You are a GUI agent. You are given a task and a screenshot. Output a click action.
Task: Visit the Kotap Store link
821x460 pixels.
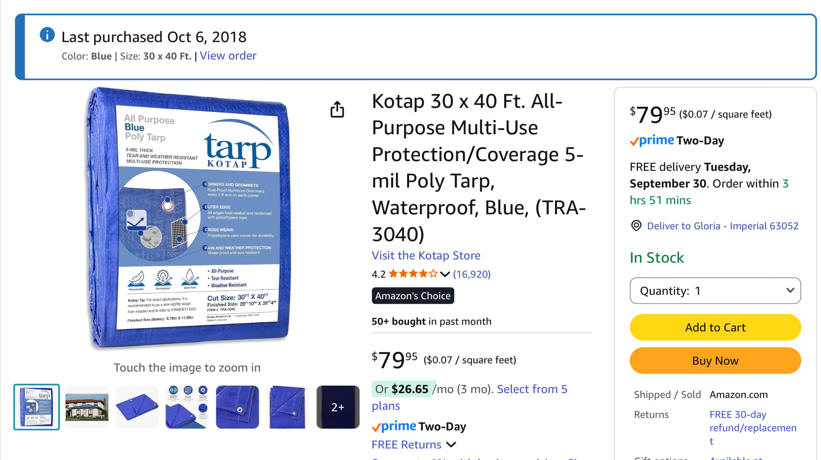(426, 256)
